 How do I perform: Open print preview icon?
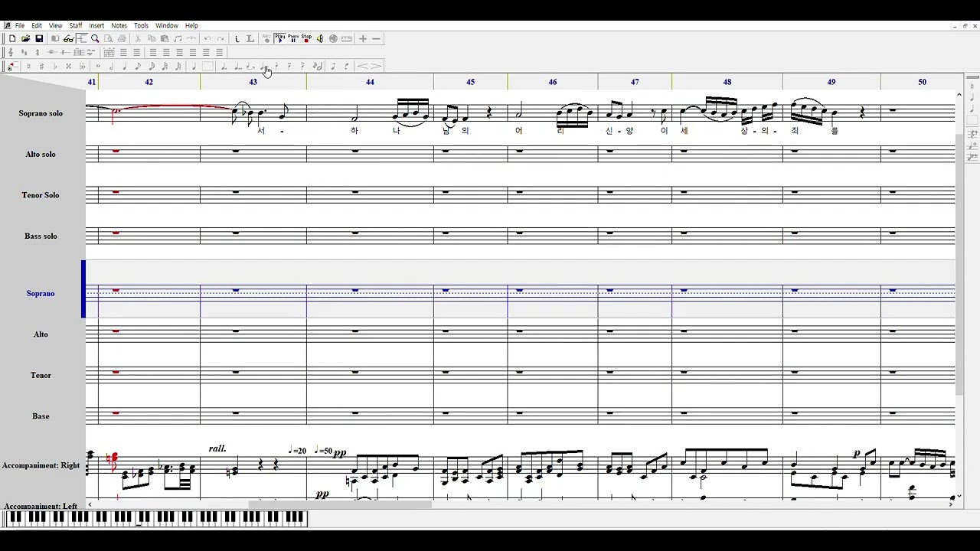[108, 38]
